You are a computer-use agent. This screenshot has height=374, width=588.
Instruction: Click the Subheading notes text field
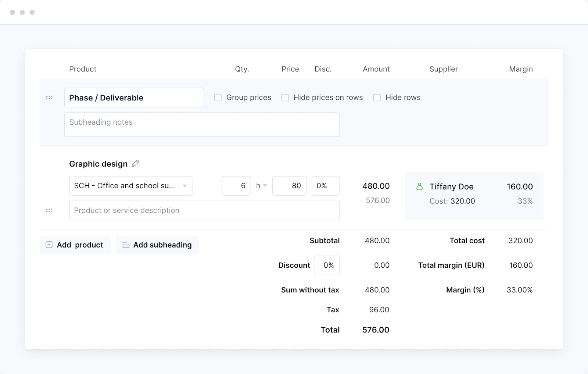coord(202,124)
